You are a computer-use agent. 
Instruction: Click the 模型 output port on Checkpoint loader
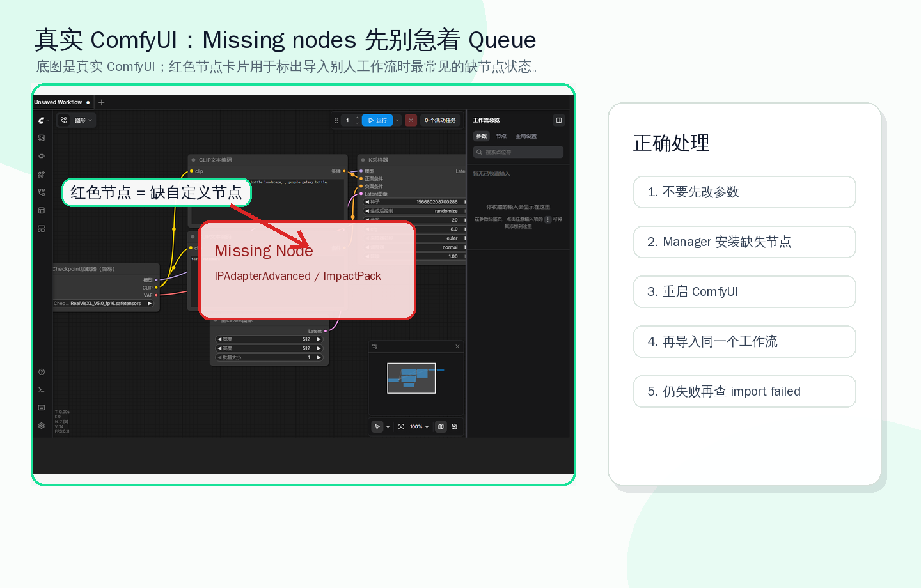click(156, 280)
